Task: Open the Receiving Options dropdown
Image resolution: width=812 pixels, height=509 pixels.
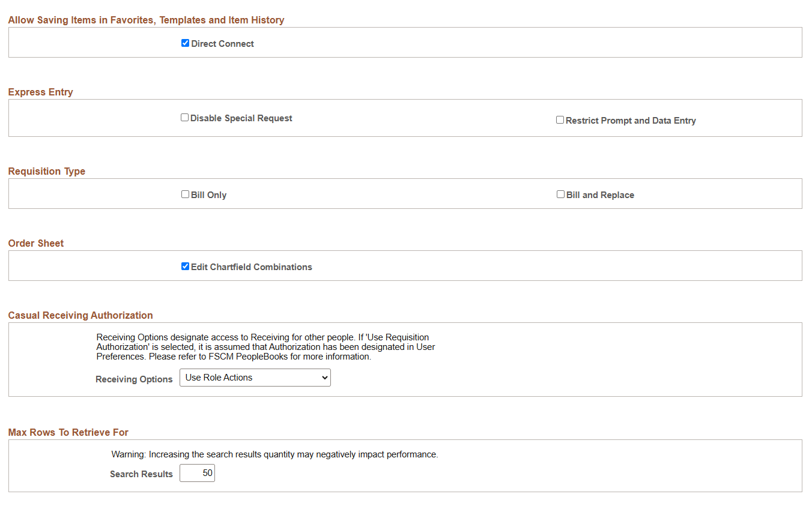Action: tap(255, 378)
